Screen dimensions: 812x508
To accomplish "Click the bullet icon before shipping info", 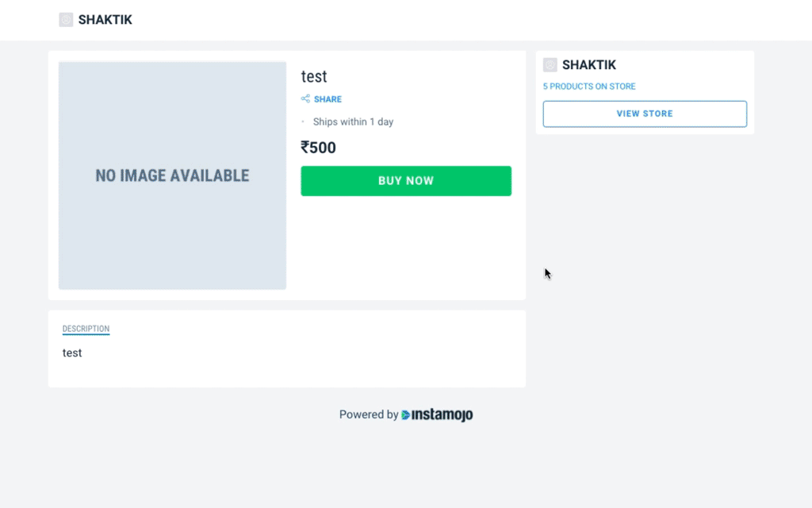I will coord(303,121).
